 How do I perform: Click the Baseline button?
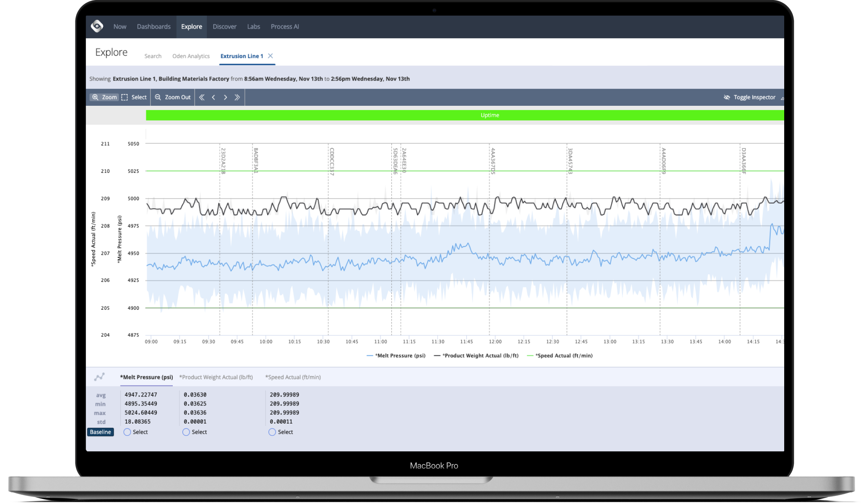click(x=100, y=432)
